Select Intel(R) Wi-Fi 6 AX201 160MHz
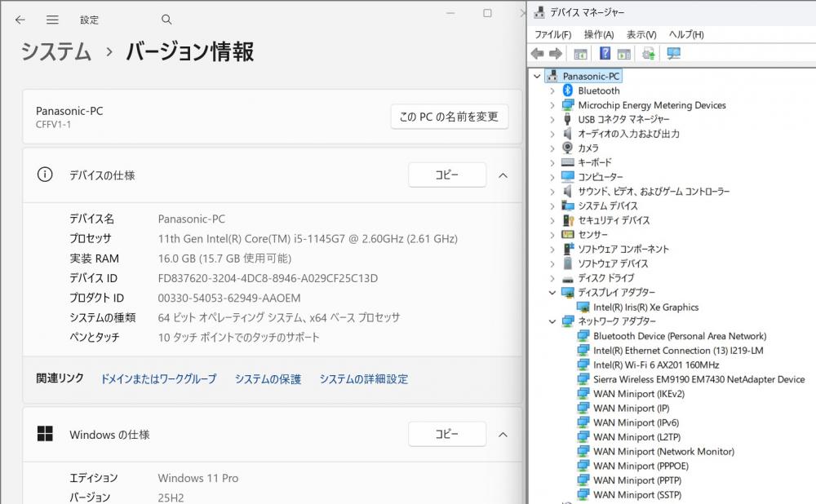The image size is (816, 504). (x=656, y=365)
